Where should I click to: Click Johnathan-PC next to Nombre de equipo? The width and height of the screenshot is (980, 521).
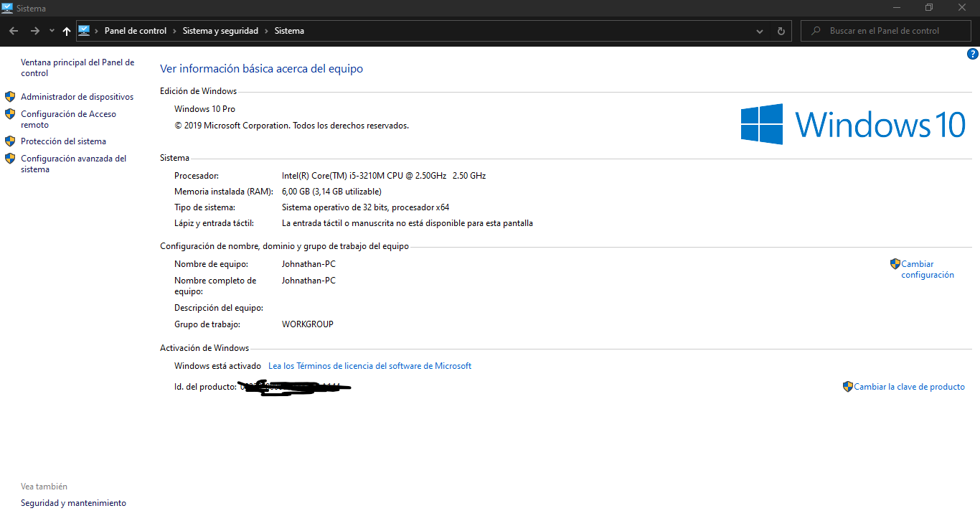tap(308, 264)
